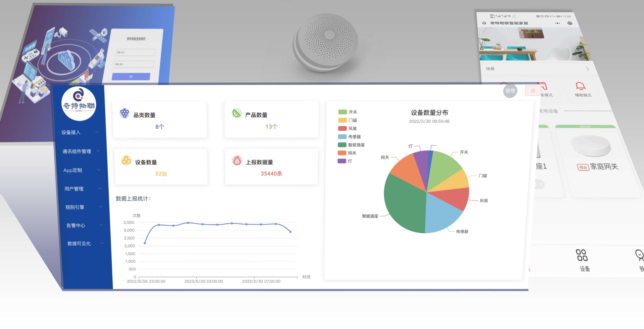Click the purple 灯 legend color swatch
Viewport: 644px width, 329px height.
coord(342,161)
